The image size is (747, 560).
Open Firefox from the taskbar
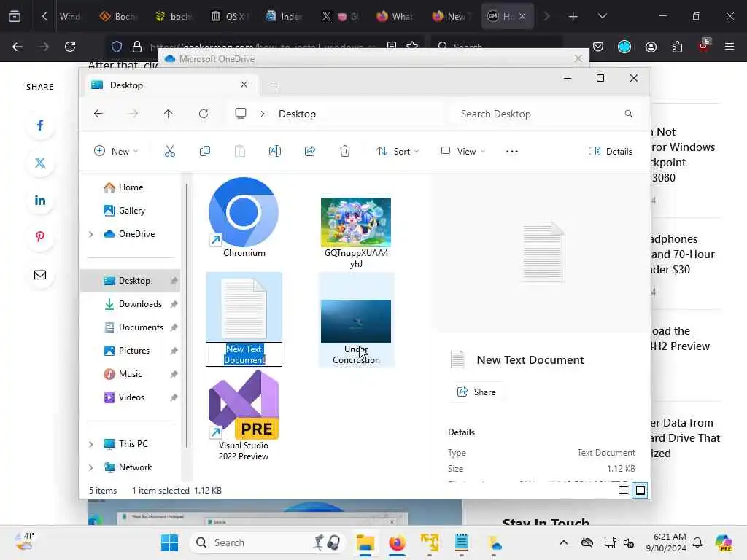398,542
